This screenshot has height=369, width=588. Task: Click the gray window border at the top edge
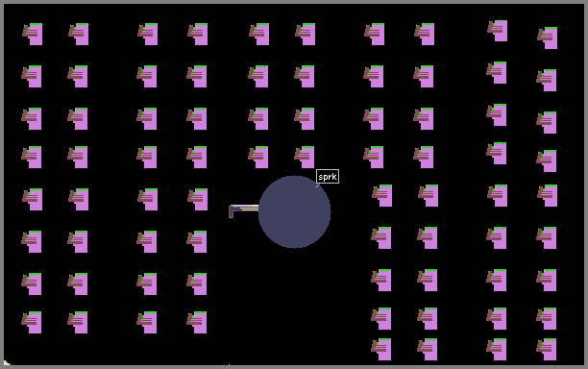pos(294,2)
